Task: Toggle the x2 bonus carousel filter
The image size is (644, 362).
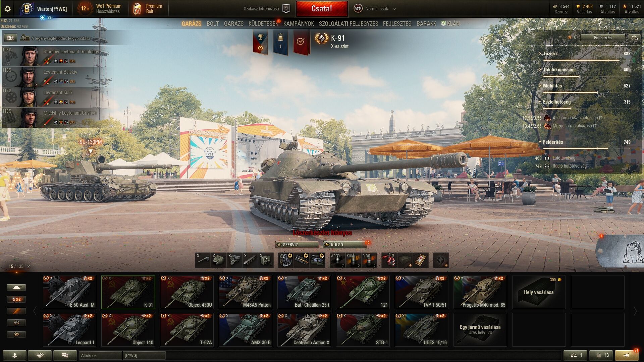Action: [16, 299]
